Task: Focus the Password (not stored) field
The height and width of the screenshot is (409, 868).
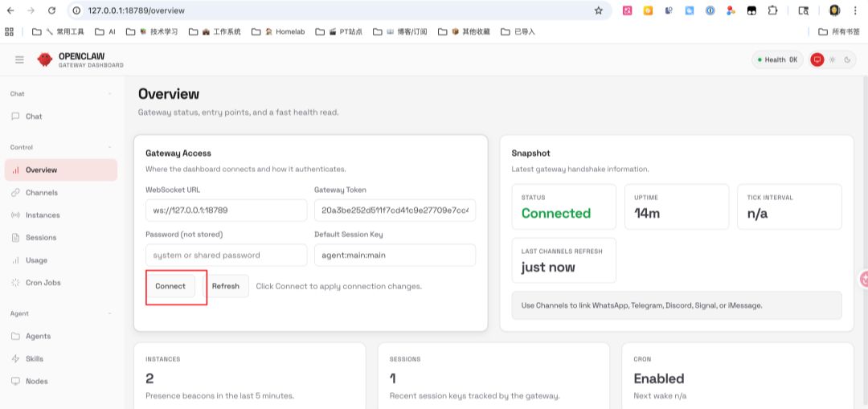Action: [x=227, y=256]
